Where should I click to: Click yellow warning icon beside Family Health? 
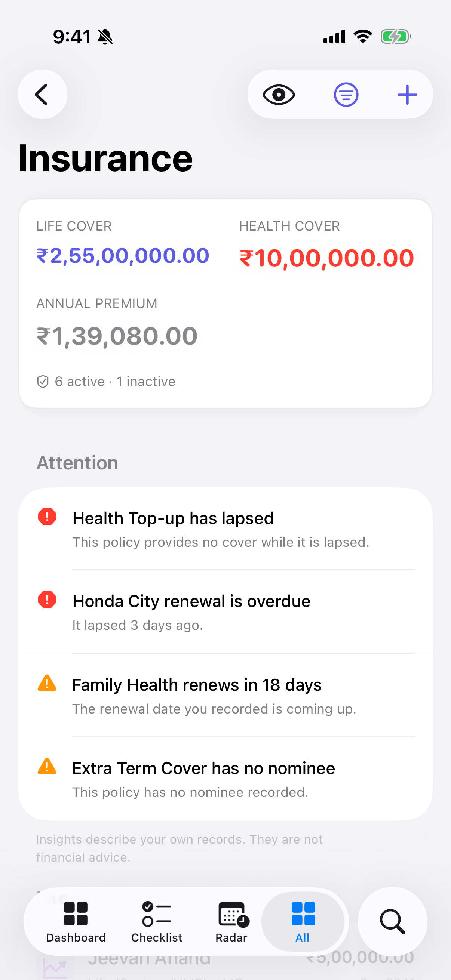click(x=47, y=683)
